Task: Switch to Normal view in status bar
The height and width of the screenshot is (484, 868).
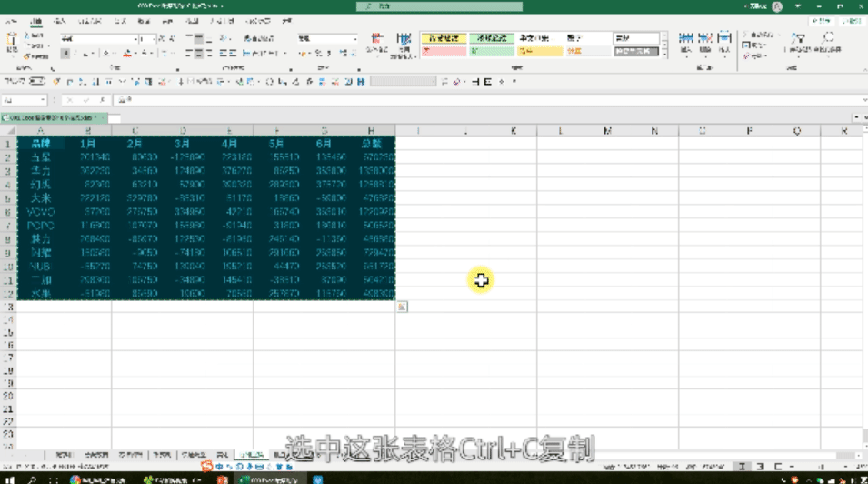Action: click(742, 467)
